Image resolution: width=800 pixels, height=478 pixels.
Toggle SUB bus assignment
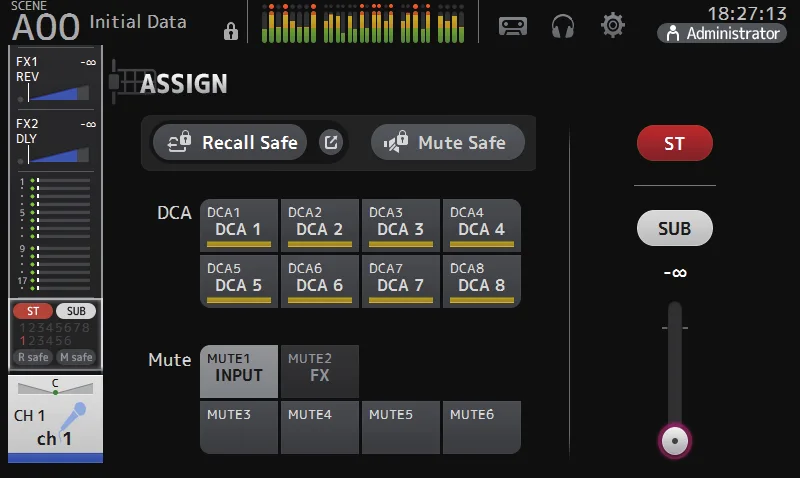click(674, 228)
